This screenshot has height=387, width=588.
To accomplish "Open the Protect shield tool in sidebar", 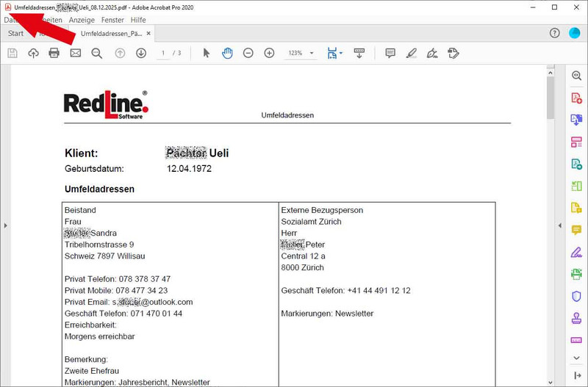I will click(x=576, y=296).
